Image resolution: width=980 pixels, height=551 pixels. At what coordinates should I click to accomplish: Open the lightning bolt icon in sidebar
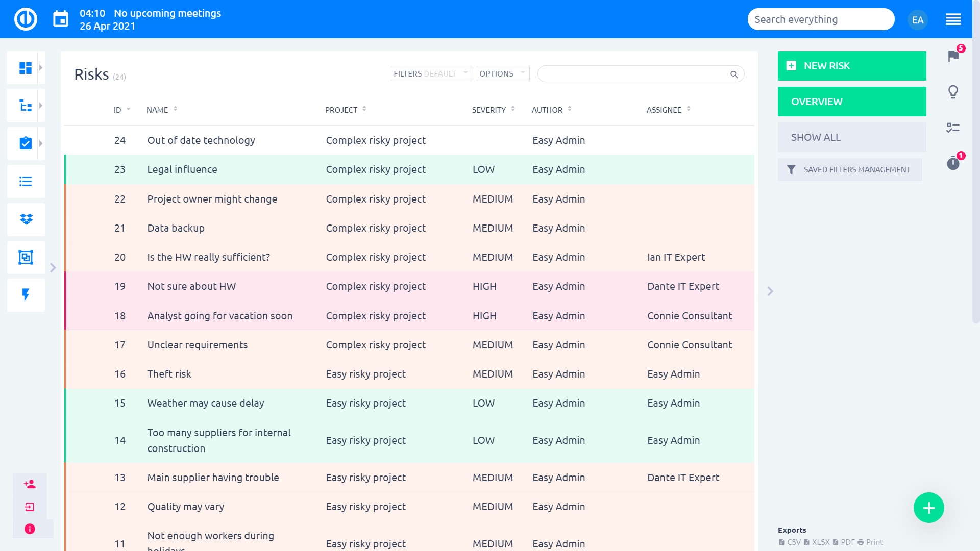[x=26, y=294]
